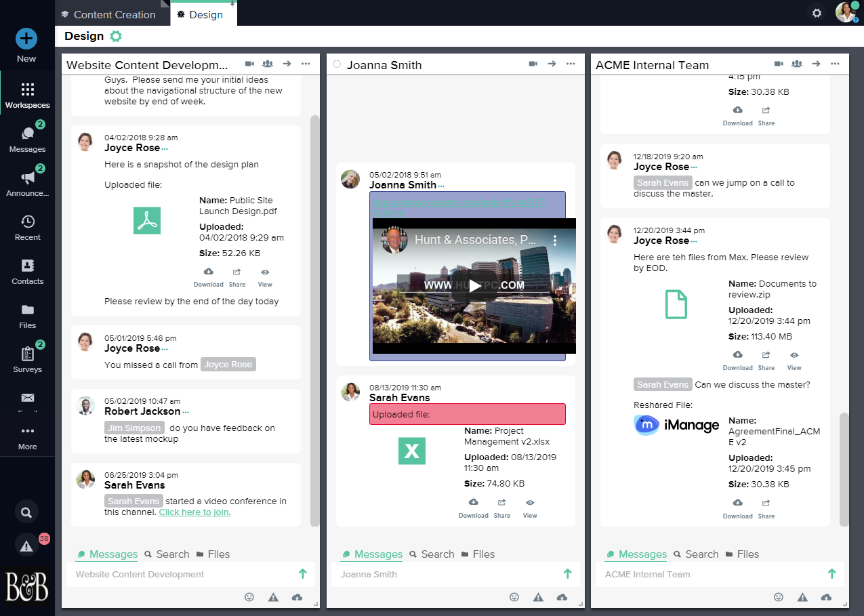The height and width of the screenshot is (616, 864).
Task: Open Joyce Rose message options ellipsis at 9:28
Action: tap(165, 148)
